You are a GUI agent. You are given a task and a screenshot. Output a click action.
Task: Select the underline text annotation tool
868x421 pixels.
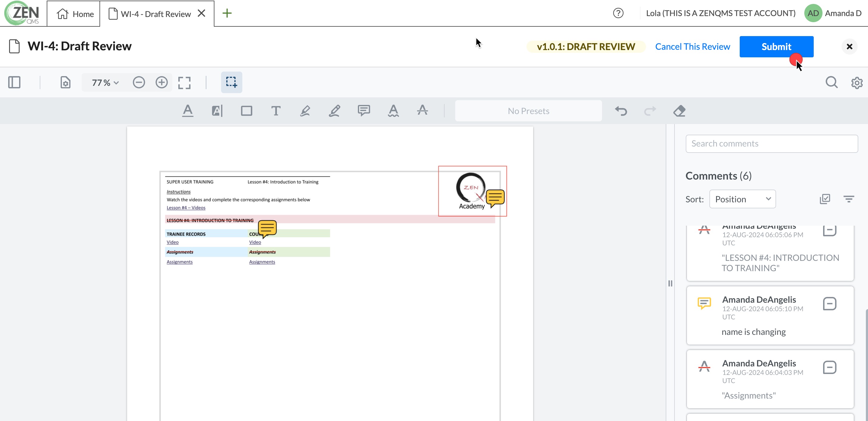click(188, 111)
